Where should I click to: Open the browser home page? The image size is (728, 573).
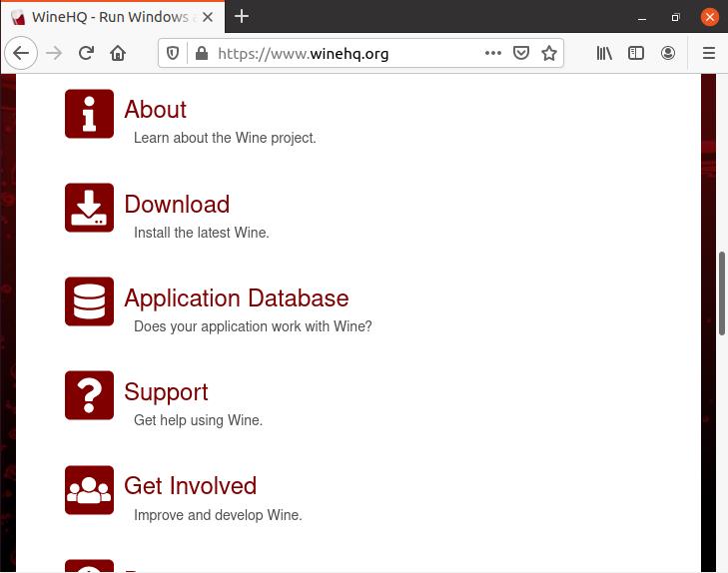(x=118, y=53)
